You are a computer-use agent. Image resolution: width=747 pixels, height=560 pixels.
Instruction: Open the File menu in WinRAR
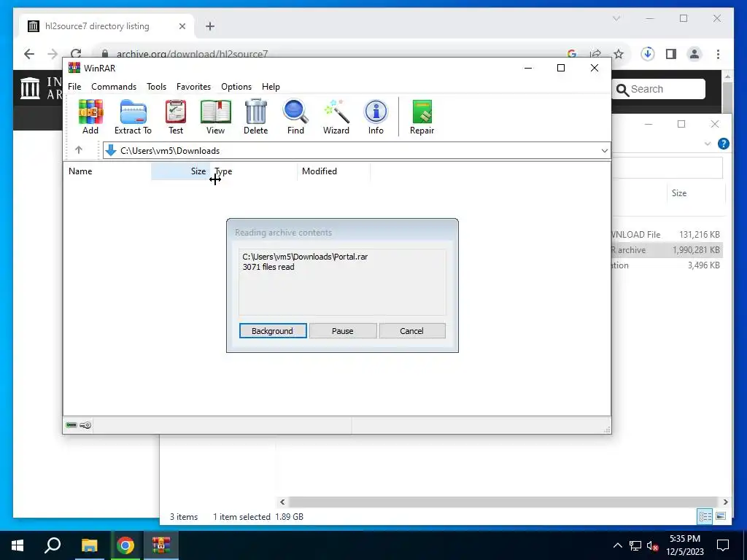tap(74, 87)
